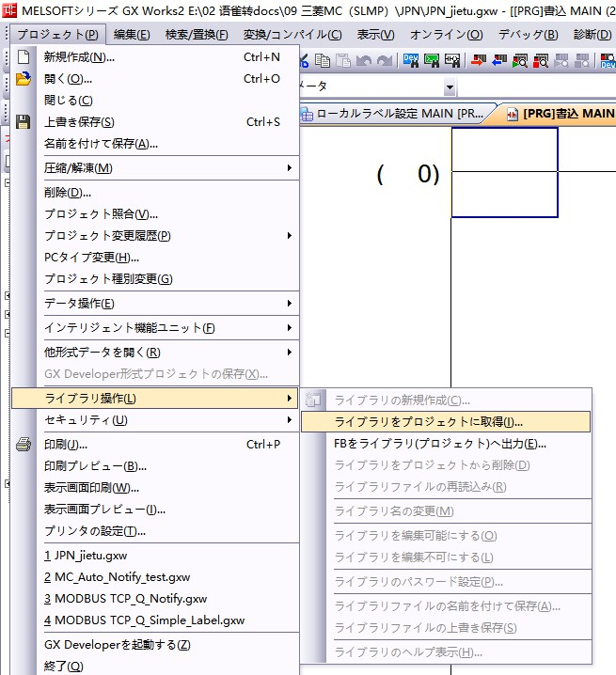The image size is (616, 675).
Task: Click the Start monitoring icon (green triangle)
Action: (x=520, y=60)
